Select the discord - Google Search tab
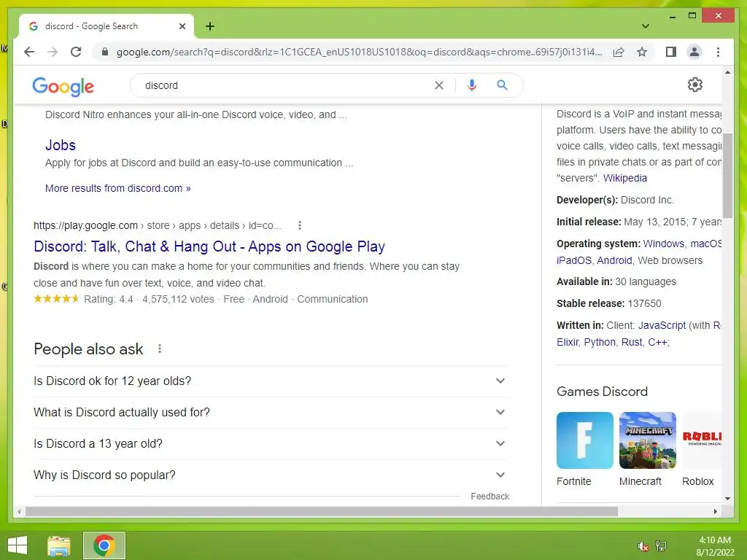 click(x=107, y=26)
